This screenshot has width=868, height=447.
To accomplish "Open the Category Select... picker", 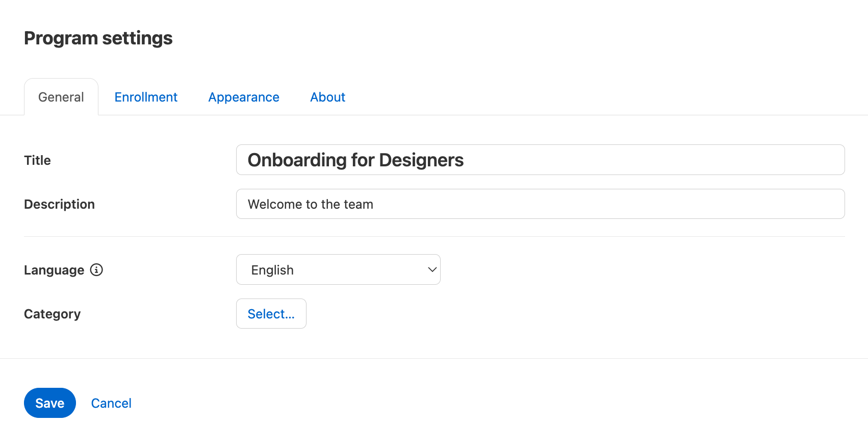I will [271, 314].
